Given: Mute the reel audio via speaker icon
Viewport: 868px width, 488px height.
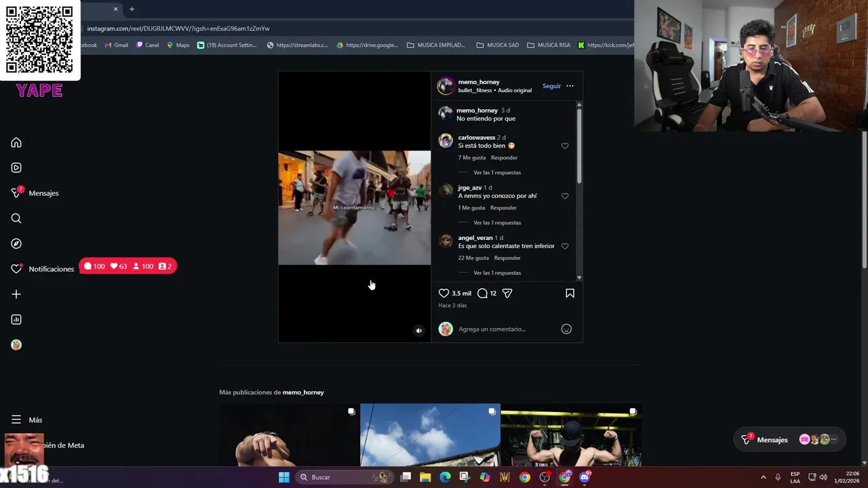Looking at the screenshot, I should pyautogui.click(x=419, y=331).
